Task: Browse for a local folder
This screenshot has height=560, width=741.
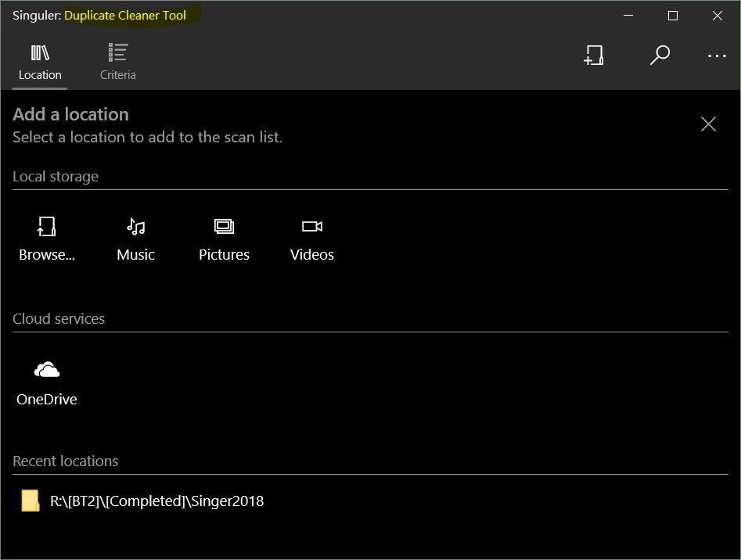Action: point(47,239)
